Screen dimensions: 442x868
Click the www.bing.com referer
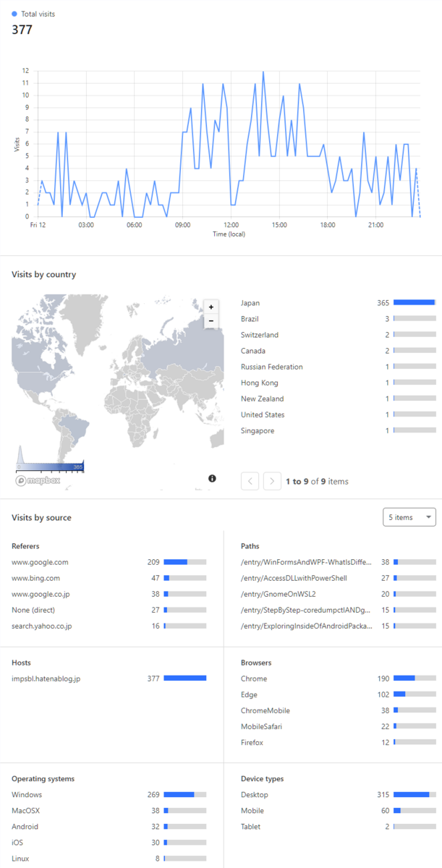coord(109,578)
